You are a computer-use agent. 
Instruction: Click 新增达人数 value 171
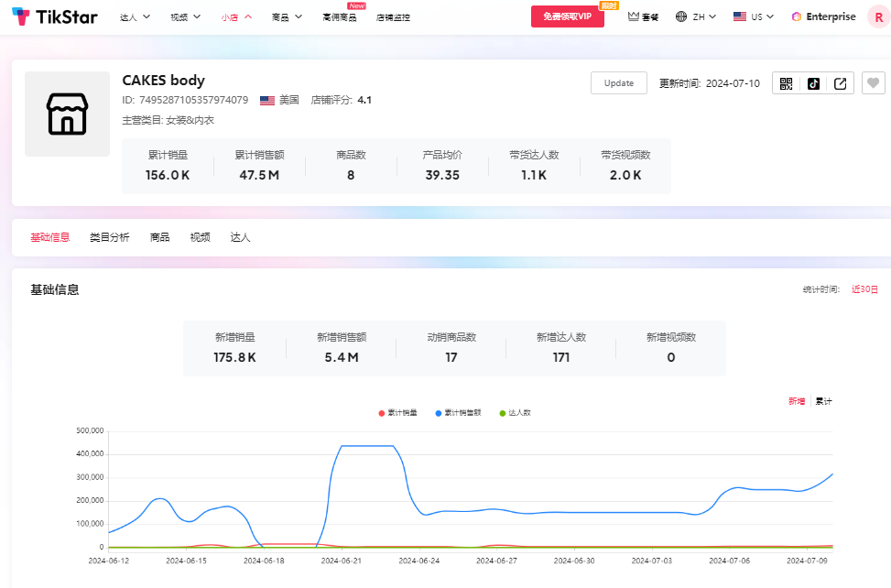pos(560,357)
